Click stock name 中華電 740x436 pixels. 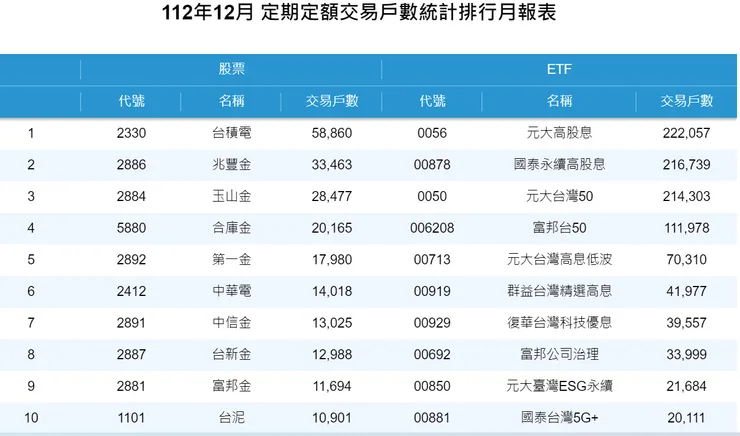point(231,291)
